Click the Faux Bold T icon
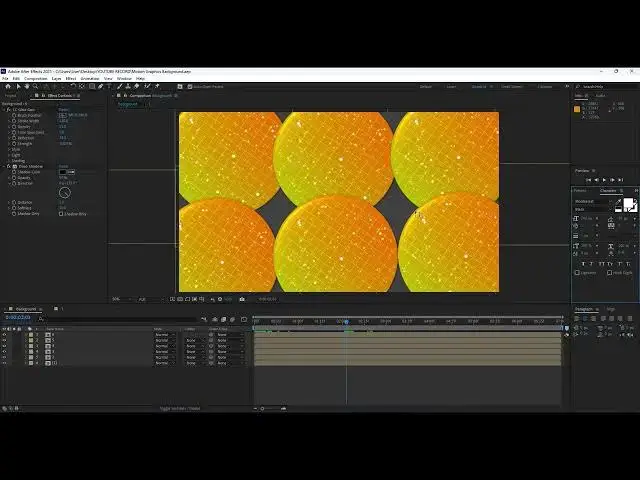Screen dimensions: 640x480 pos(581,263)
